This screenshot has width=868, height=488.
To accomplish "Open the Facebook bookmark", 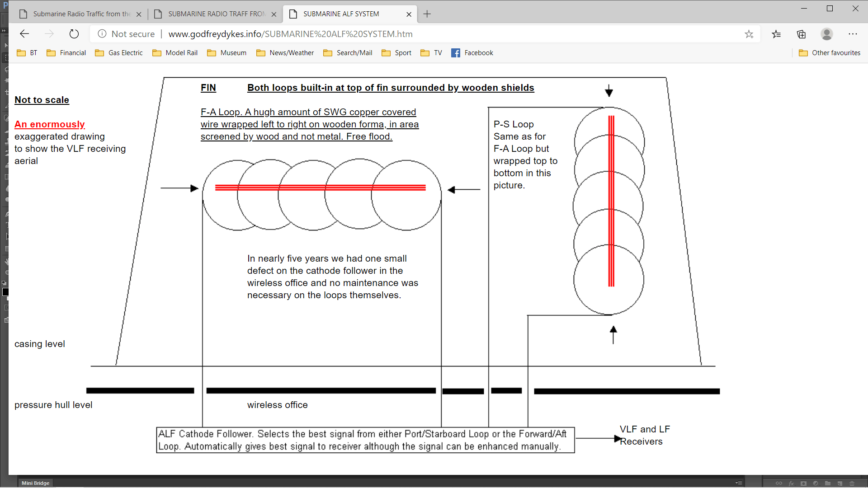I will (x=472, y=53).
